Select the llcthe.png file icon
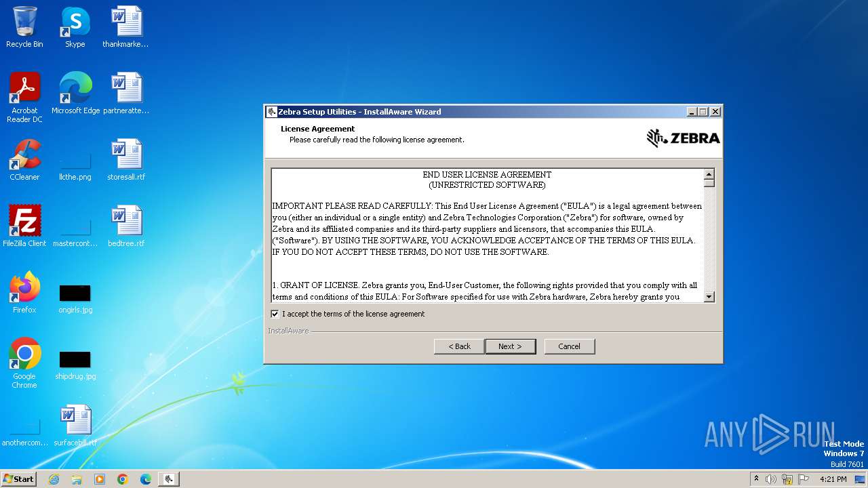 click(x=75, y=165)
